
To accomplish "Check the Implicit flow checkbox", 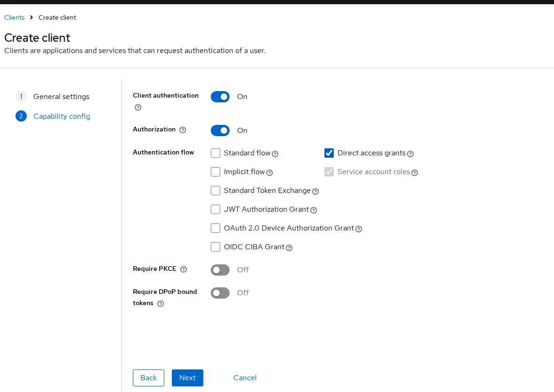I will pyautogui.click(x=215, y=172).
